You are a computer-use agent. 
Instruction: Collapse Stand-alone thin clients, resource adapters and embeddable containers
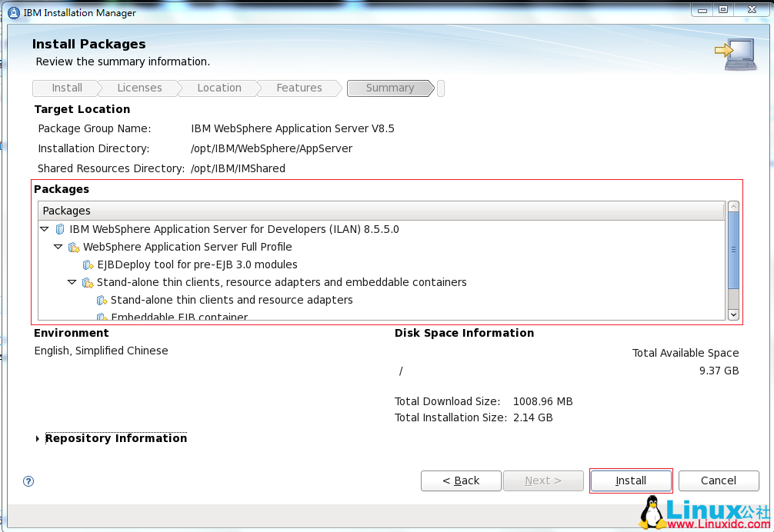click(72, 282)
